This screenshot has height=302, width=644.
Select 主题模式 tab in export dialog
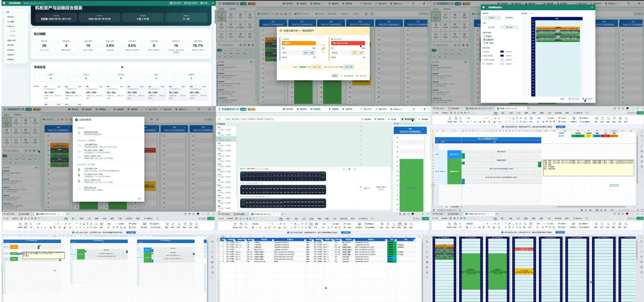click(492, 18)
